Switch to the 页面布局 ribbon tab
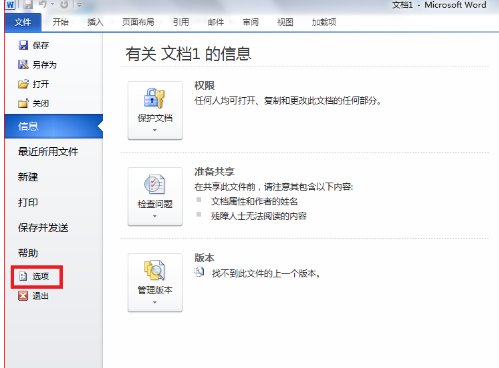Viewport: 499px width, 368px height. tap(138, 22)
